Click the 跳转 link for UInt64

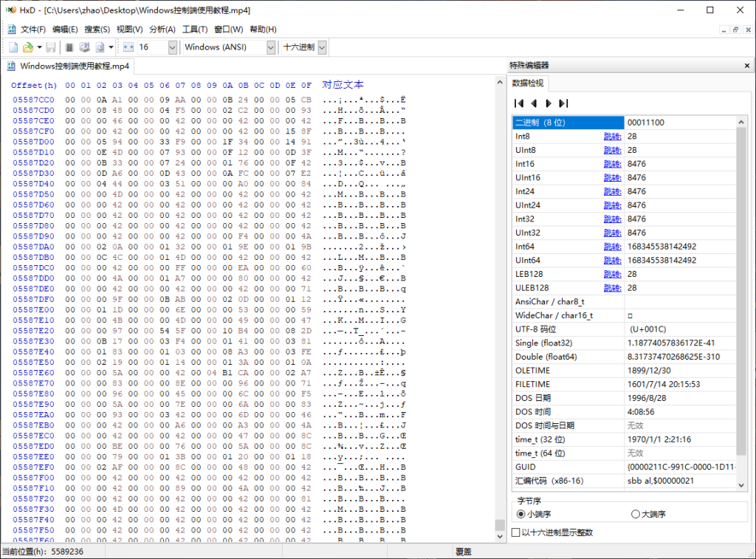(x=611, y=260)
